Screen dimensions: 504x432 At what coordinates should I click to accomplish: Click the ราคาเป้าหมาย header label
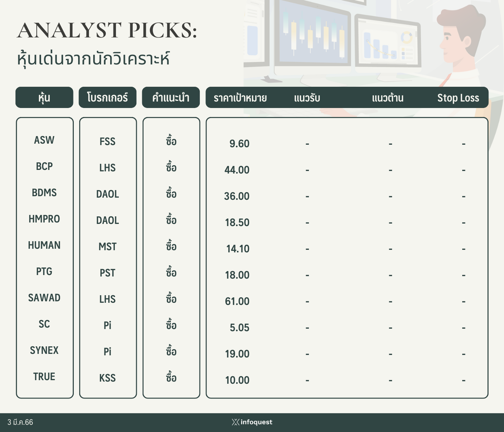click(240, 98)
